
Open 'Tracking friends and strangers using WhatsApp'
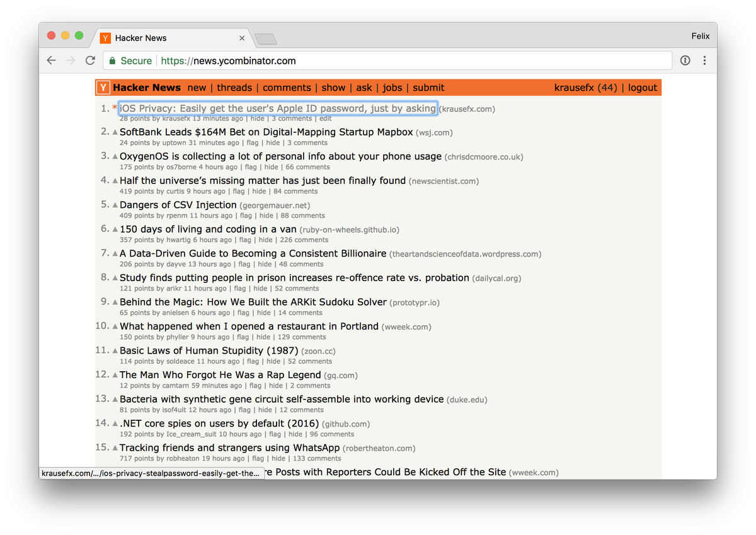point(229,448)
